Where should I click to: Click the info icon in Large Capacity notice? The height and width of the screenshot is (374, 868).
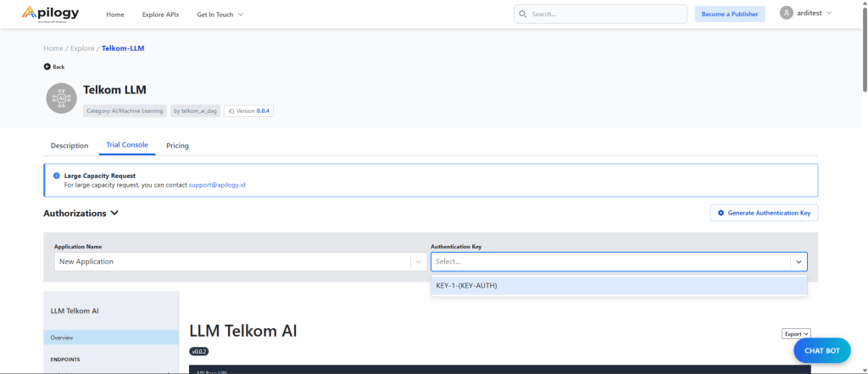click(x=56, y=176)
